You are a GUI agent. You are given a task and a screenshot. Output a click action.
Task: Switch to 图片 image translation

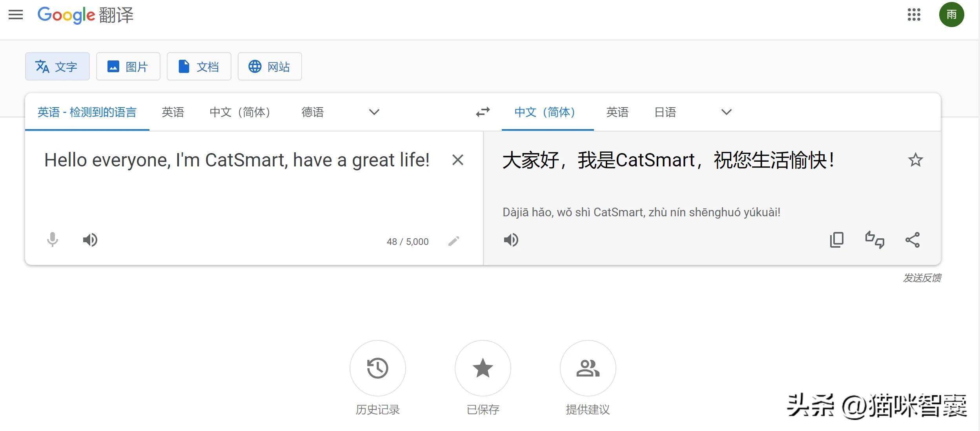[128, 66]
